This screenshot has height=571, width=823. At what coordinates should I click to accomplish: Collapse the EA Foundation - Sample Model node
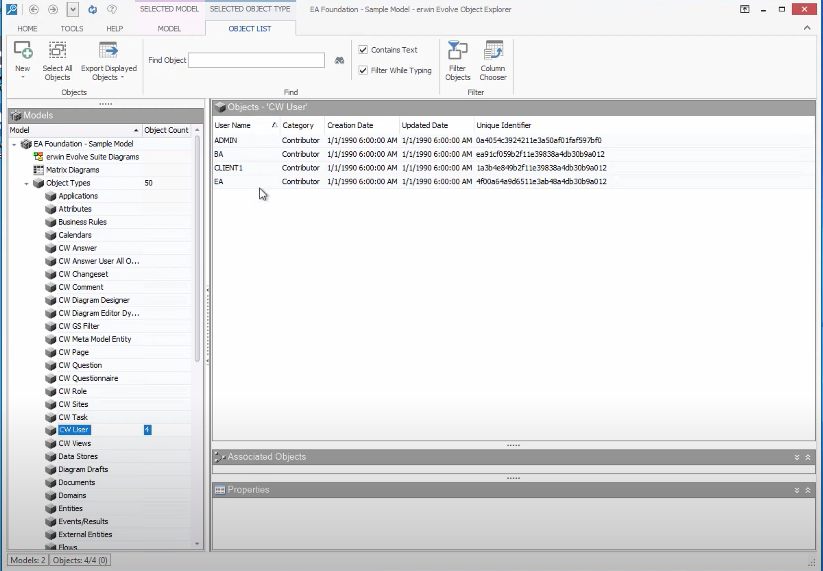pos(14,144)
